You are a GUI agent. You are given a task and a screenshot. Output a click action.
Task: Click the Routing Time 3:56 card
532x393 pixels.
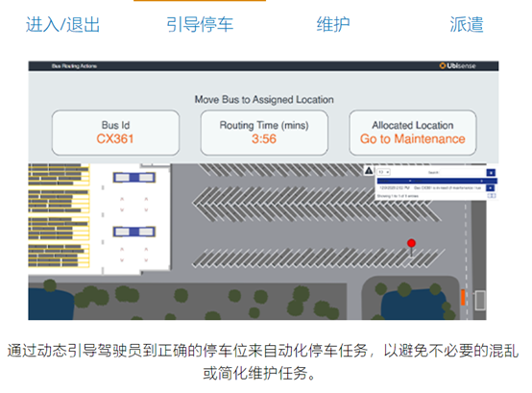(264, 133)
